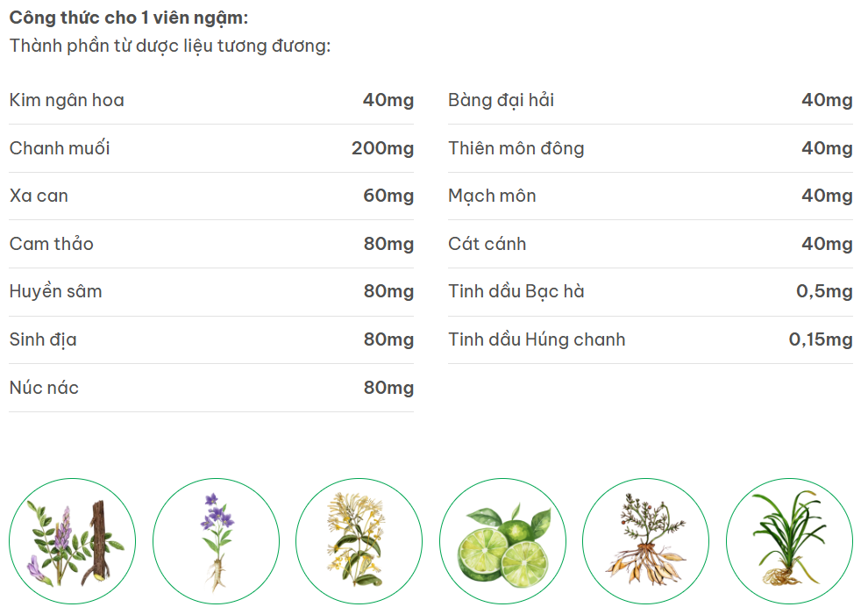Select the Kim ngân hoa ingredient row

click(211, 100)
